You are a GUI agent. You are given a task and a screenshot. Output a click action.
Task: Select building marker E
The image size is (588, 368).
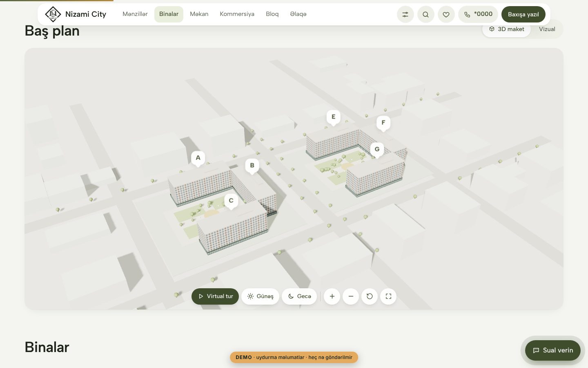[x=333, y=117]
